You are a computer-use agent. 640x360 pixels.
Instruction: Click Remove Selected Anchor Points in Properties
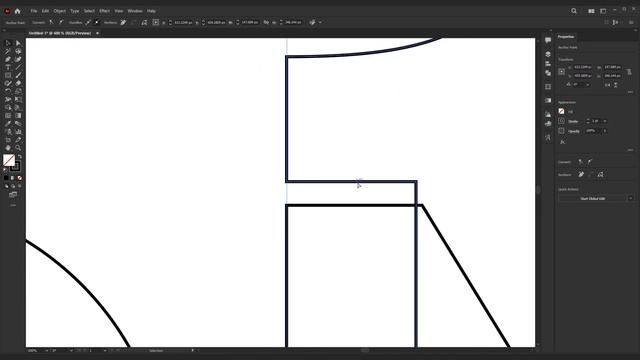coord(581,175)
